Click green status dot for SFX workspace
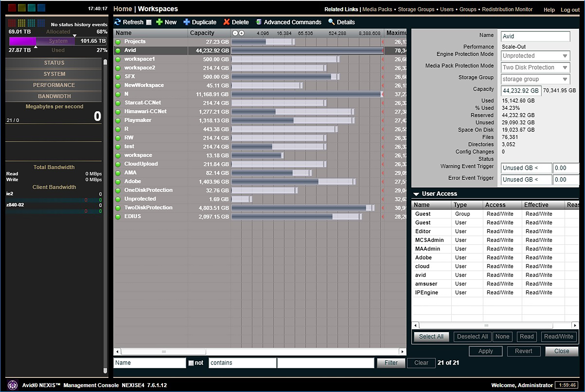 click(118, 77)
